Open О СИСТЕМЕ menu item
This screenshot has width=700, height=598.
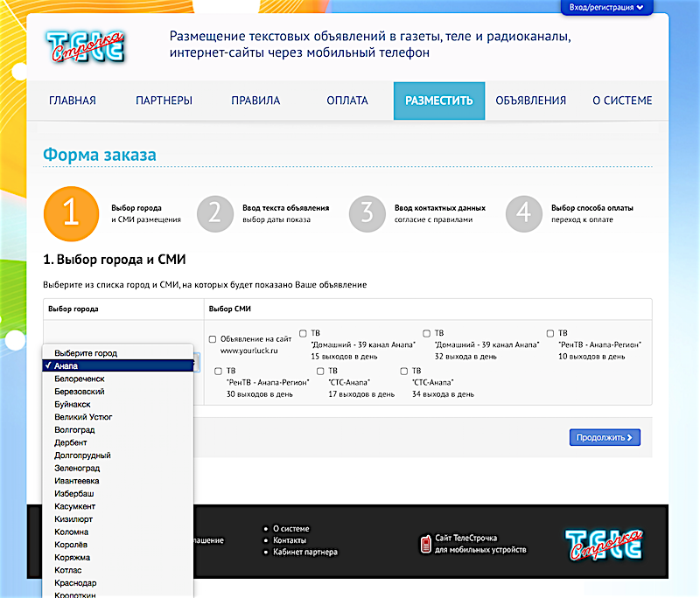[622, 101]
